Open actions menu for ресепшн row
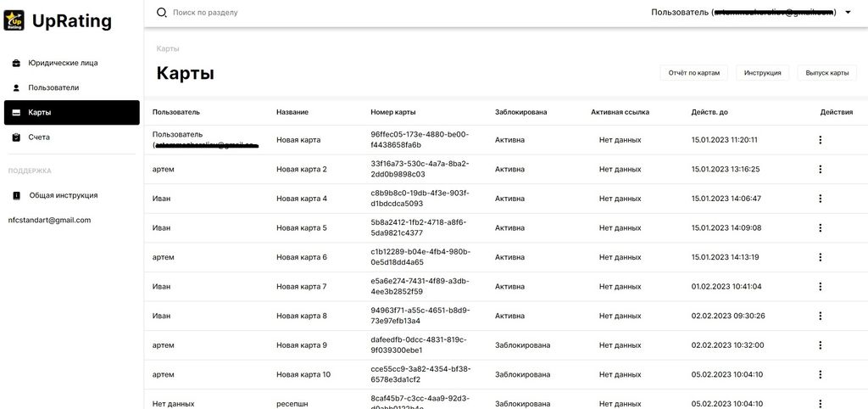This screenshot has width=868, height=409. point(820,403)
